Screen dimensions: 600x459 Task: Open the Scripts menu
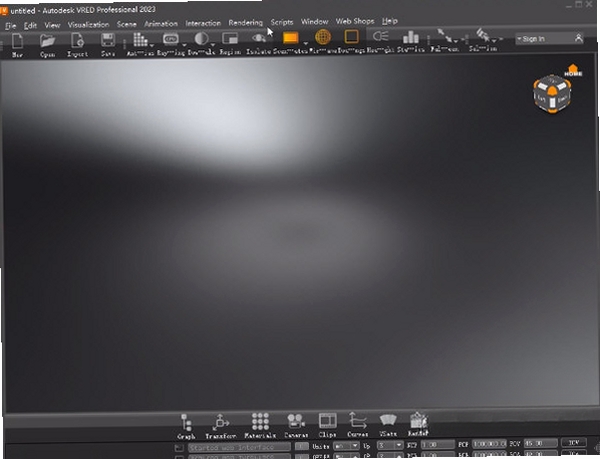(282, 22)
